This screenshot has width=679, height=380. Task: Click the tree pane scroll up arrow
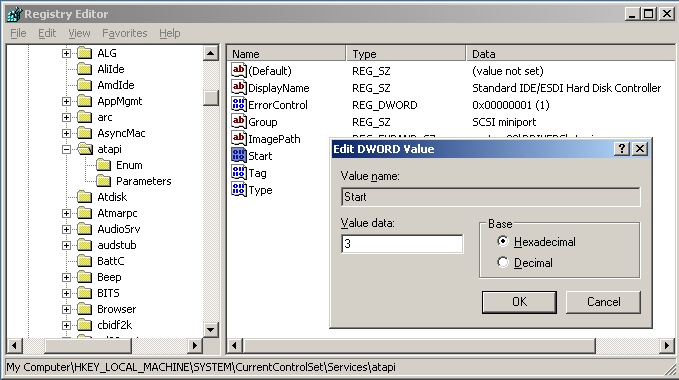211,53
